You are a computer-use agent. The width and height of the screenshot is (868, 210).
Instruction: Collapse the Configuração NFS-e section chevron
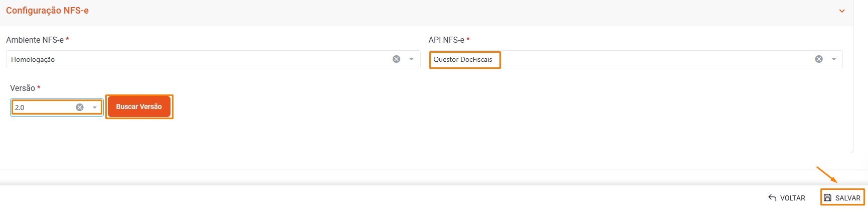click(842, 11)
